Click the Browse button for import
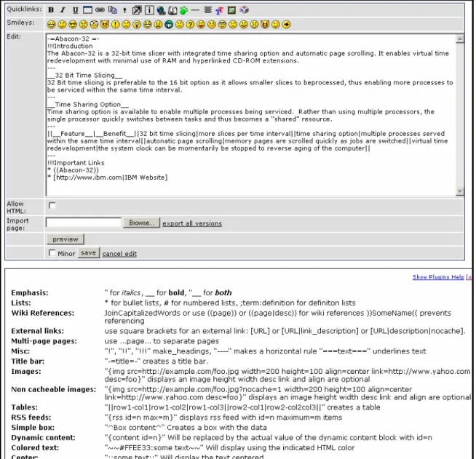476x459 pixels. [141, 223]
